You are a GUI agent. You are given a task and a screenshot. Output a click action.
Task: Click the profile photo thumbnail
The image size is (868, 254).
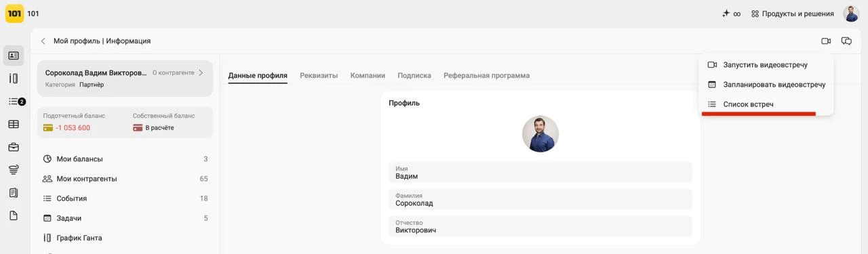point(540,133)
